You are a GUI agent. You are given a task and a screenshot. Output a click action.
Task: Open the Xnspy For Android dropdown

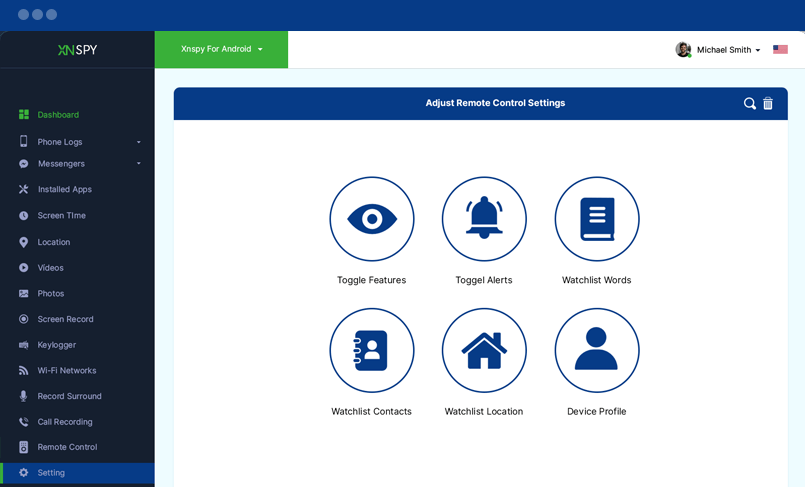[221, 49]
